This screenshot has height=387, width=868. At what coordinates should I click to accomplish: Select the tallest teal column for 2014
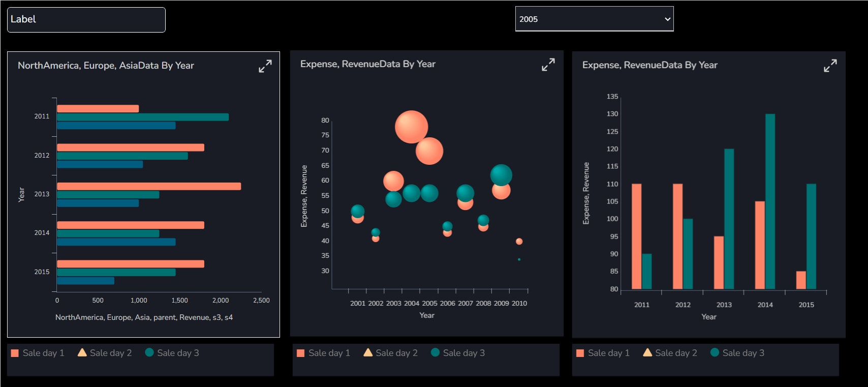coord(770,201)
